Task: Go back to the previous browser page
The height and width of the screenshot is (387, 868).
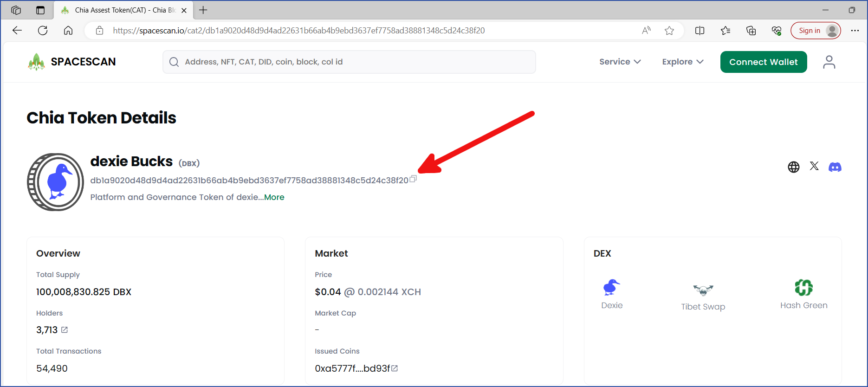Action: pyautogui.click(x=17, y=31)
